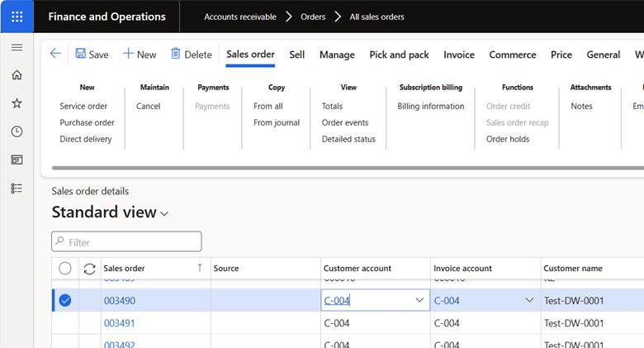Viewport: 644px width, 348px height.
Task: Select the Sales order ribbon tab
Action: point(250,55)
